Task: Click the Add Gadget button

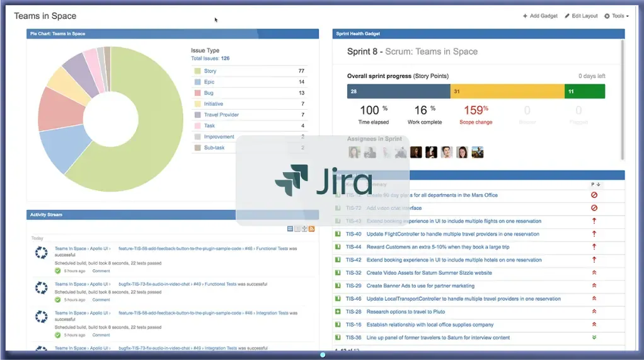Action: click(x=540, y=16)
